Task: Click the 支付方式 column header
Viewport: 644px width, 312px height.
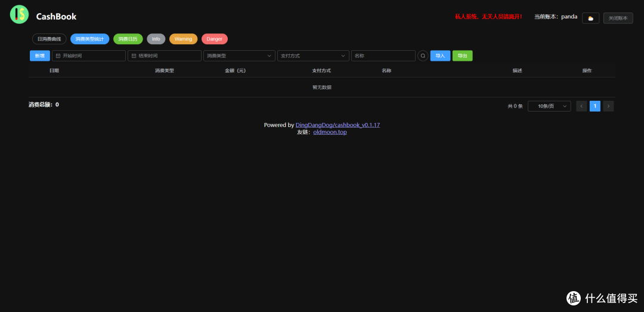Action: coord(321,71)
